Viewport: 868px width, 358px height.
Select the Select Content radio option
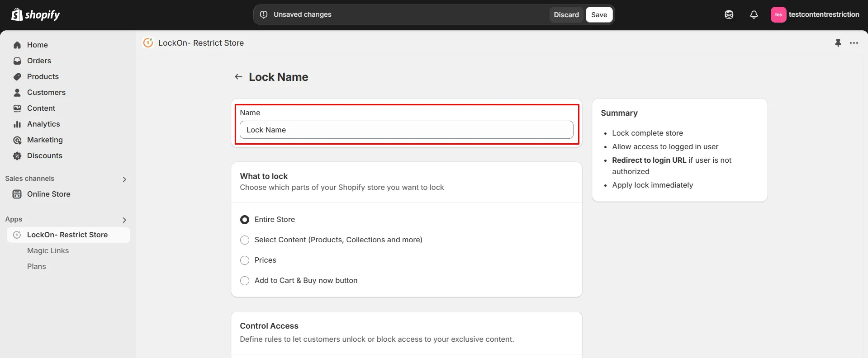pyautogui.click(x=245, y=240)
